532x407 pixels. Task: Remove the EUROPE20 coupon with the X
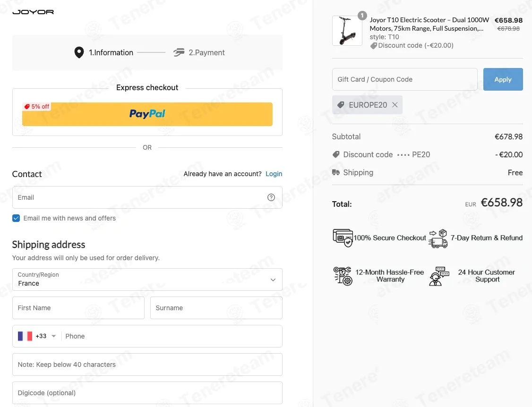click(395, 105)
